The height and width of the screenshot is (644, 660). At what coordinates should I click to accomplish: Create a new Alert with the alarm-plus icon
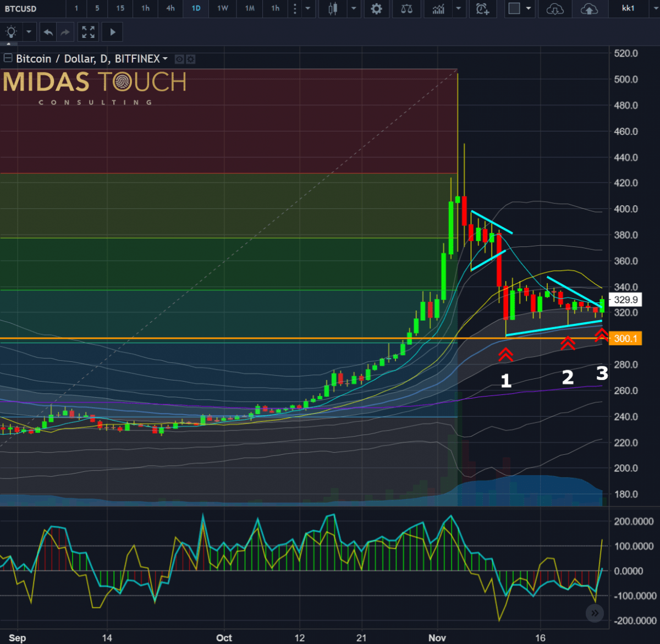[483, 9]
